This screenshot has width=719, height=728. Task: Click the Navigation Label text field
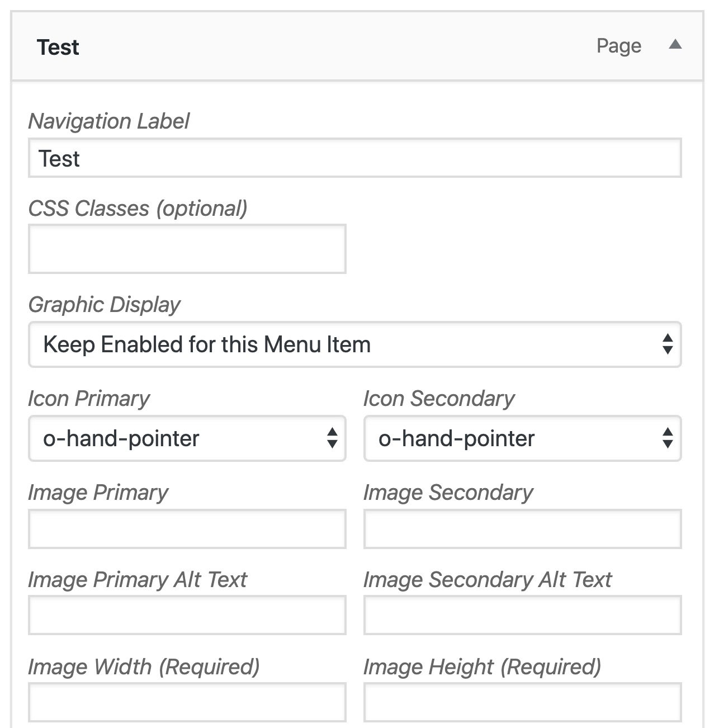[354, 158]
